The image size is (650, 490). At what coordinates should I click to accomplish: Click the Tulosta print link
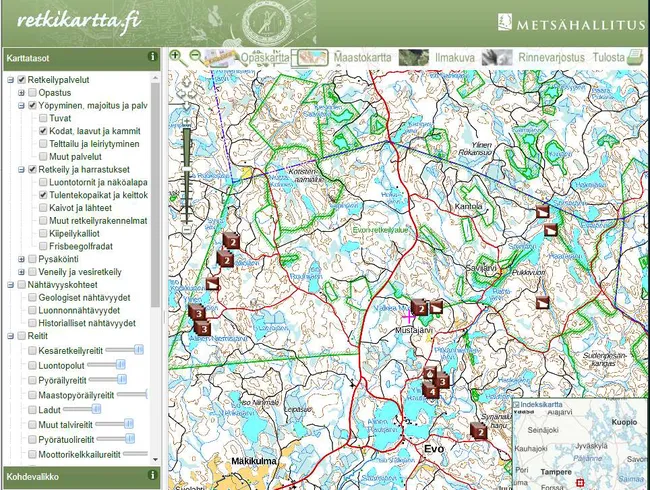tap(608, 58)
